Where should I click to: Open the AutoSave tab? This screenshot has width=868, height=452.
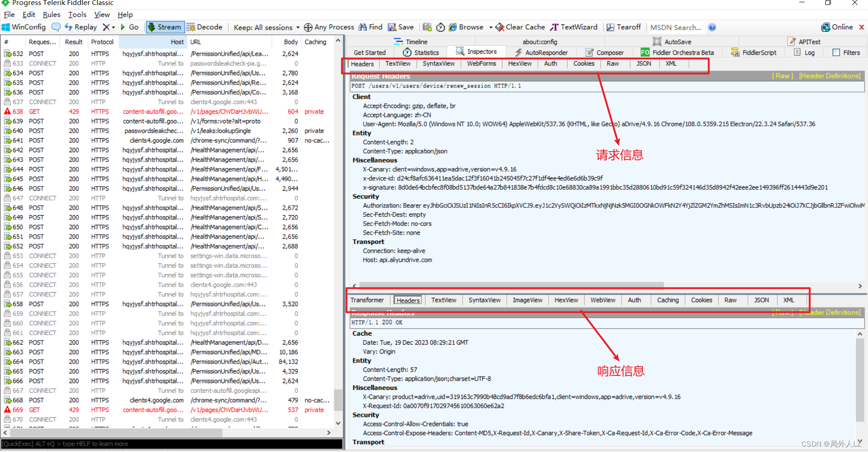tap(672, 42)
